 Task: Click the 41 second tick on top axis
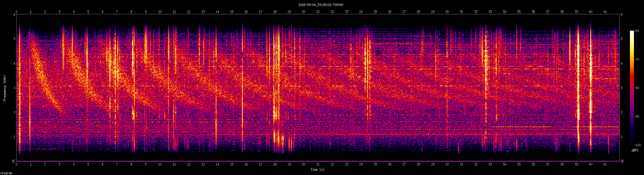[605, 12]
